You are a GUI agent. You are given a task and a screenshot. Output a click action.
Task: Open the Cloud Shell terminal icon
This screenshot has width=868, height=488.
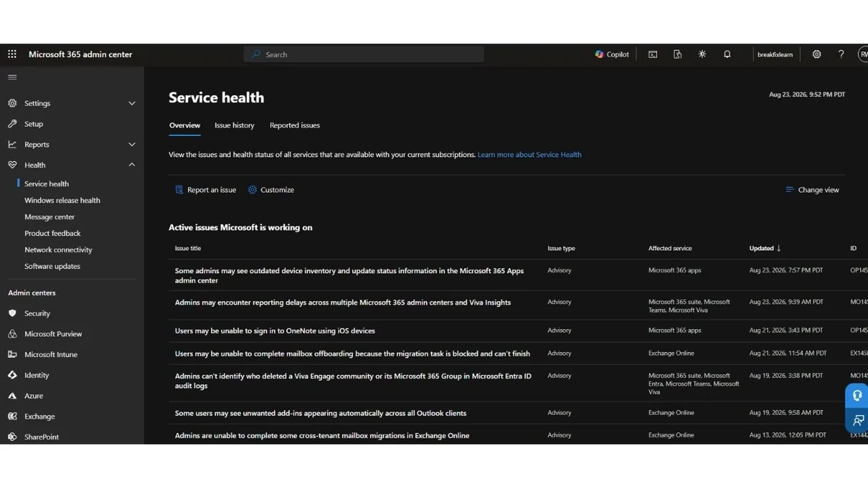(x=652, y=54)
